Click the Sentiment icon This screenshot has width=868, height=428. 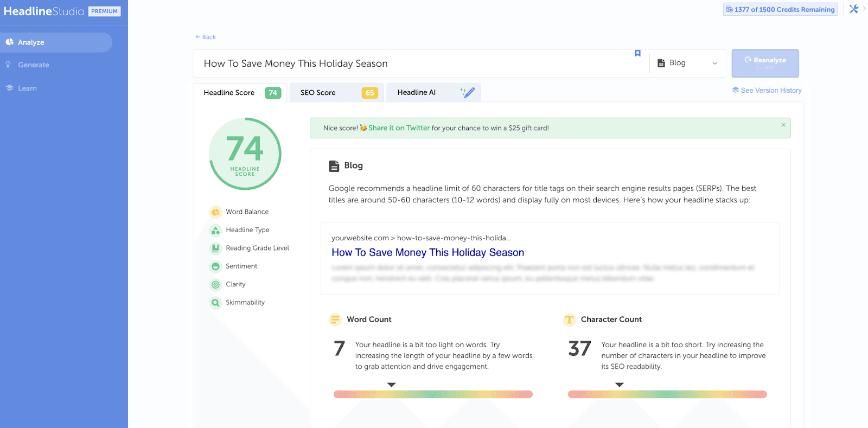(215, 266)
